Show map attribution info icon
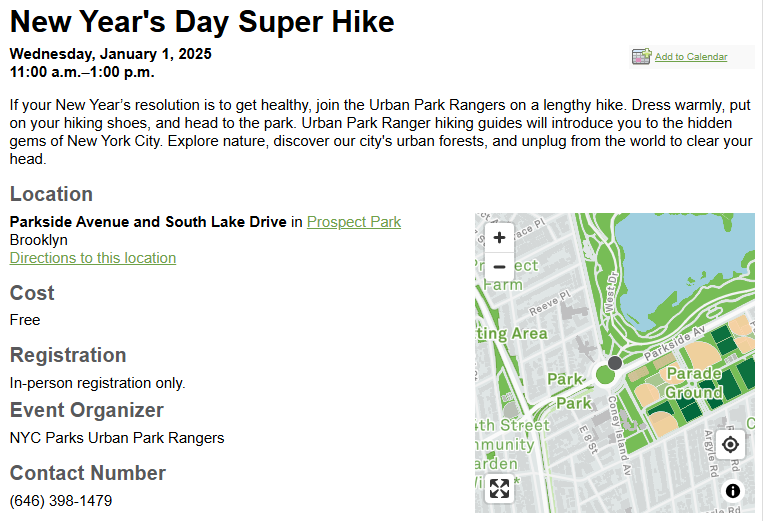 [x=733, y=490]
